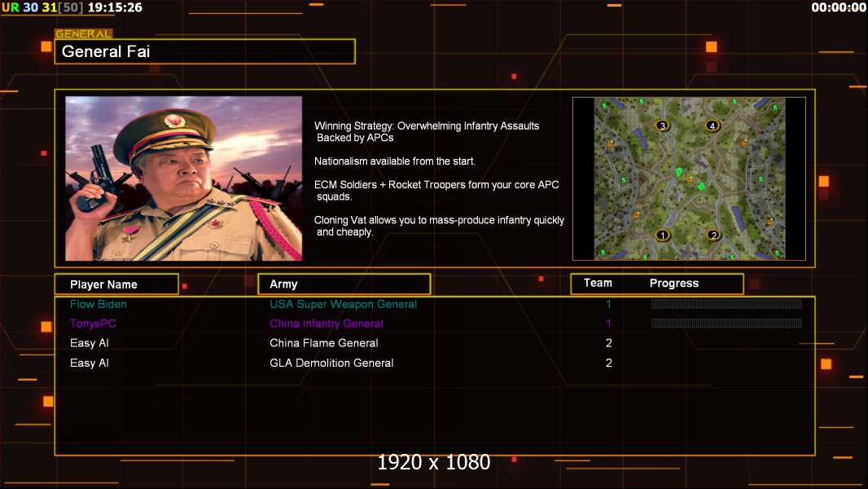Click the green units at map center
This screenshot has height=489, width=868.
click(x=690, y=178)
